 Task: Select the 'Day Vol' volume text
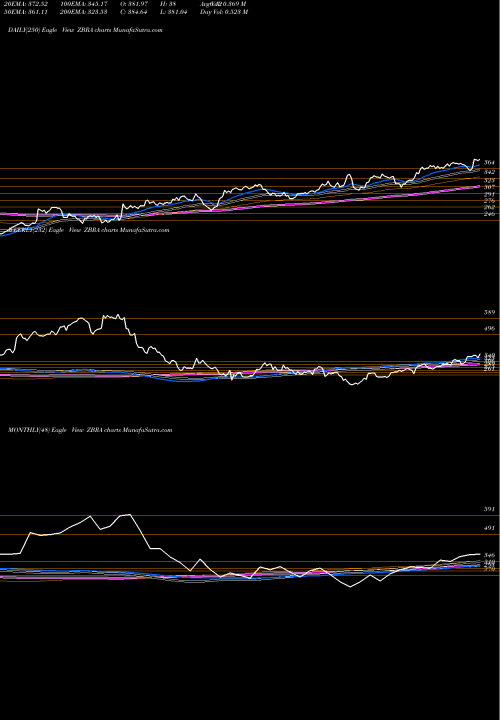tap(224, 12)
